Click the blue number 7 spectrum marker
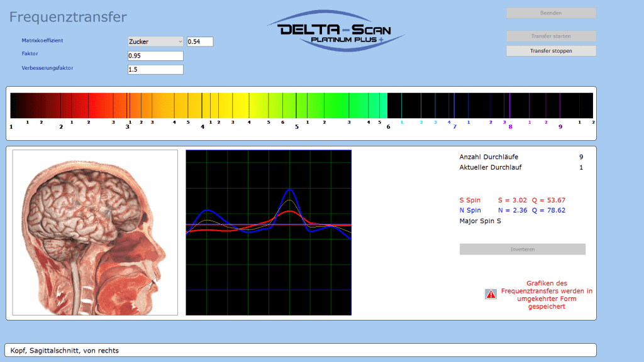The image size is (644, 362). [x=455, y=127]
